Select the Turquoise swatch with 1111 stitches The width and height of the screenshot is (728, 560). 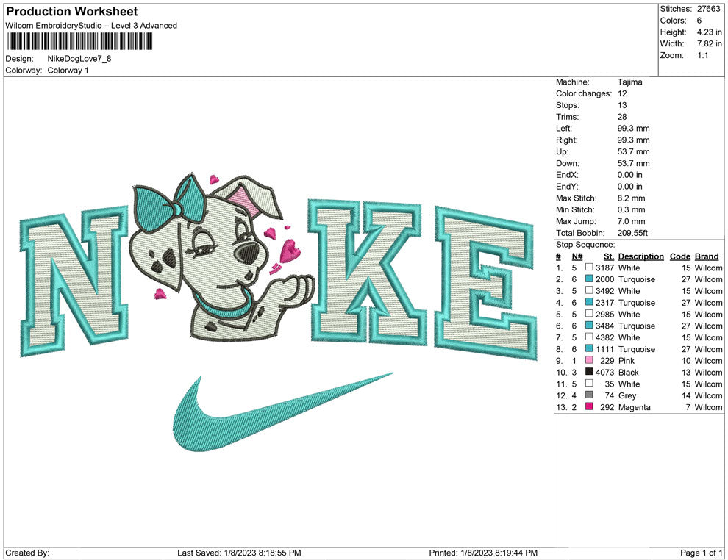click(589, 348)
